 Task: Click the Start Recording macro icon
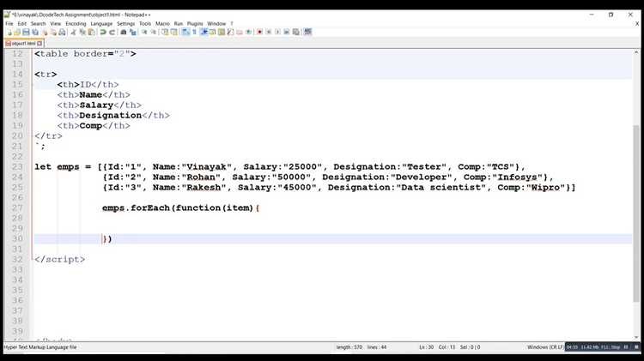pos(259,32)
